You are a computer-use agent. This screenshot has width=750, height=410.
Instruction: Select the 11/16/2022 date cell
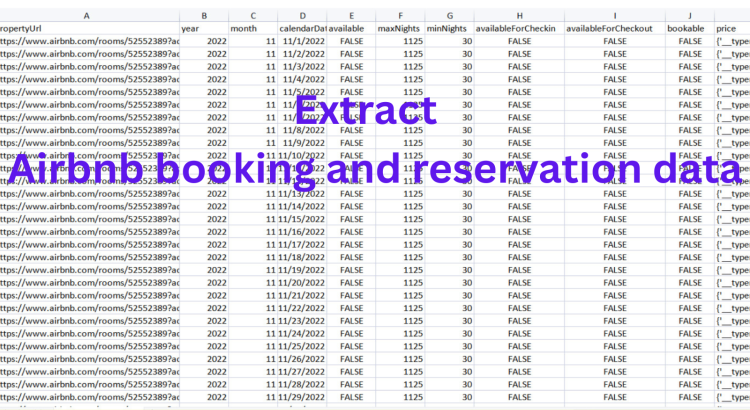302,232
